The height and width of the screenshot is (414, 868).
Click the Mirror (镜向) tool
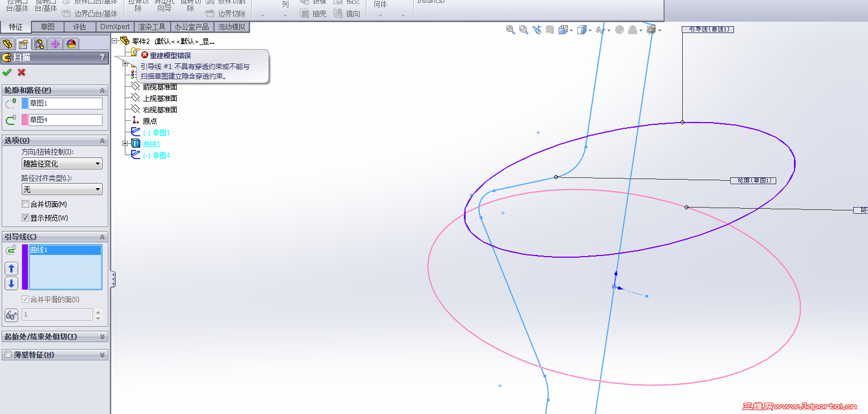tap(347, 14)
